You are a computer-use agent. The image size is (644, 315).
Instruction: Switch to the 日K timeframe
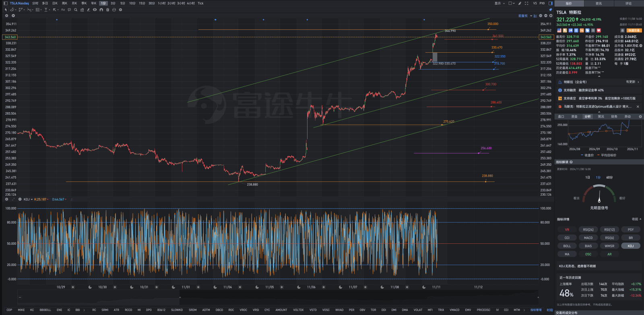55,3
